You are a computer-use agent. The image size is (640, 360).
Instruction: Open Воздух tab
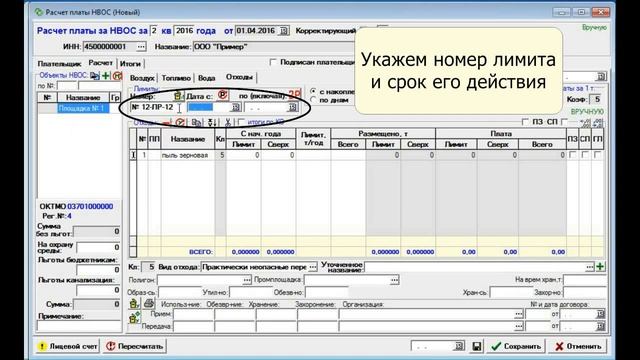pos(142,78)
